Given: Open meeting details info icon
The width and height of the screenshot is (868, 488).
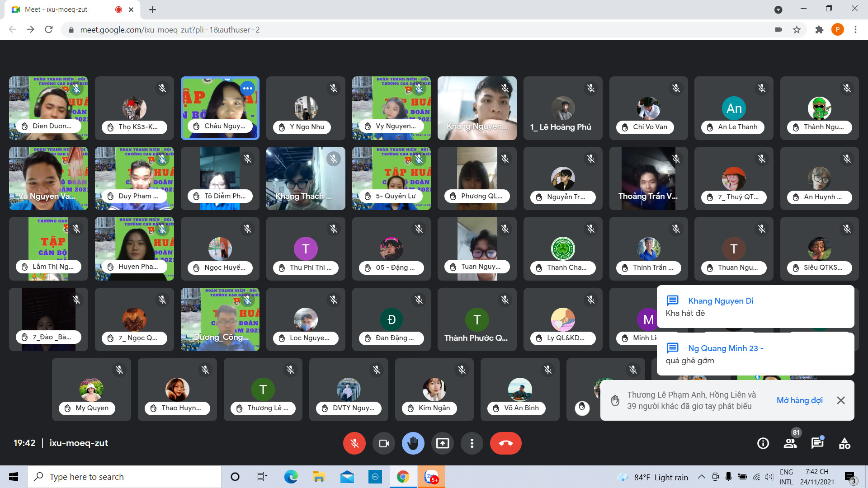Looking at the screenshot, I should 763,443.
